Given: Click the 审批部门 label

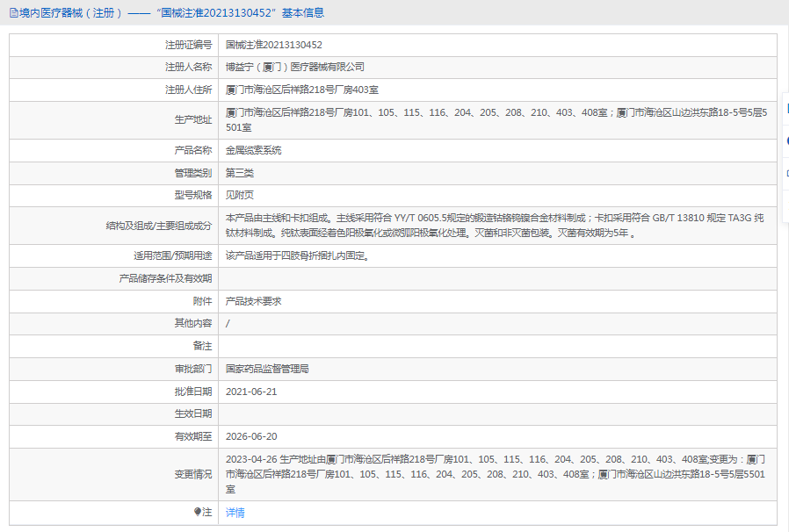Looking at the screenshot, I should [x=193, y=369].
